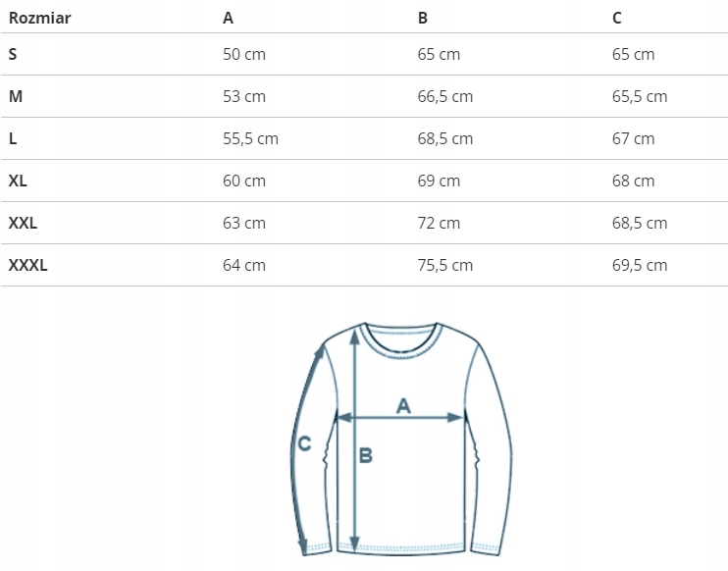Select the M size row label
Image resolution: width=728 pixels, height=571 pixels.
click(x=15, y=96)
